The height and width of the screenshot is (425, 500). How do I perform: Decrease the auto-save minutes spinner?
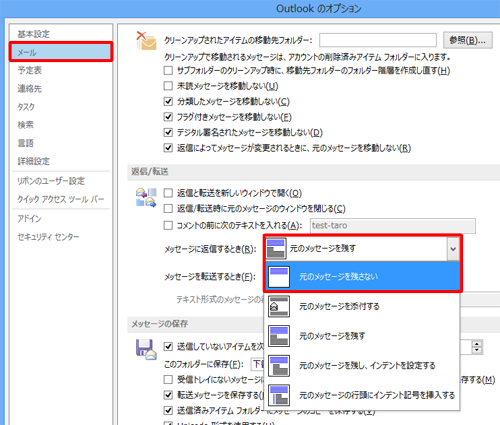[x=477, y=350]
